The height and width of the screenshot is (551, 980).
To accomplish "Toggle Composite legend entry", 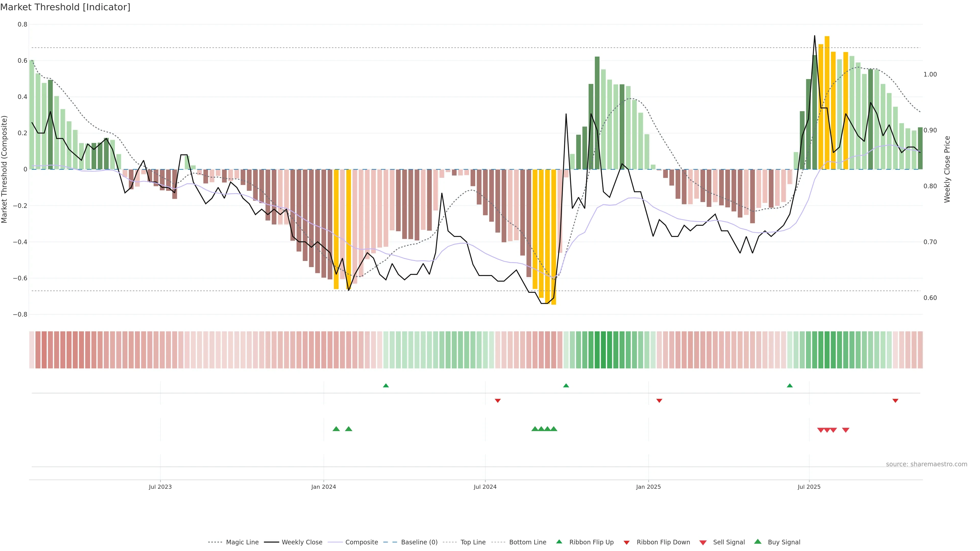I will [x=361, y=542].
